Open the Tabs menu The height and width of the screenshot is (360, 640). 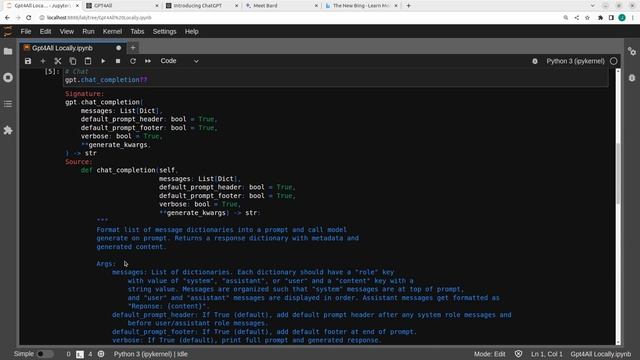(x=137, y=31)
